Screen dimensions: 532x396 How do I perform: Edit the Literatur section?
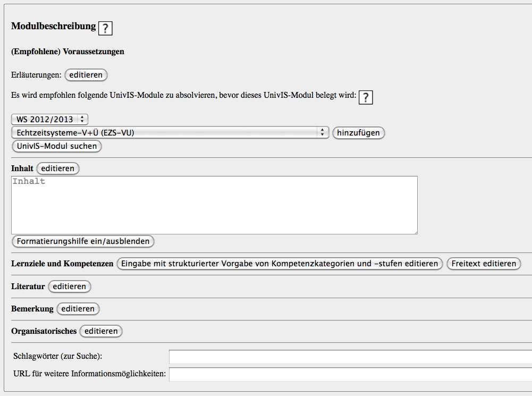point(70,287)
